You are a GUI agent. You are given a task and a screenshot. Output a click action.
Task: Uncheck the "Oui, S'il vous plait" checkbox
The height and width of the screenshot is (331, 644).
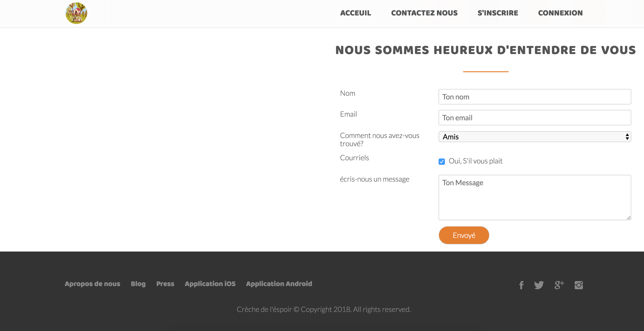[442, 161]
